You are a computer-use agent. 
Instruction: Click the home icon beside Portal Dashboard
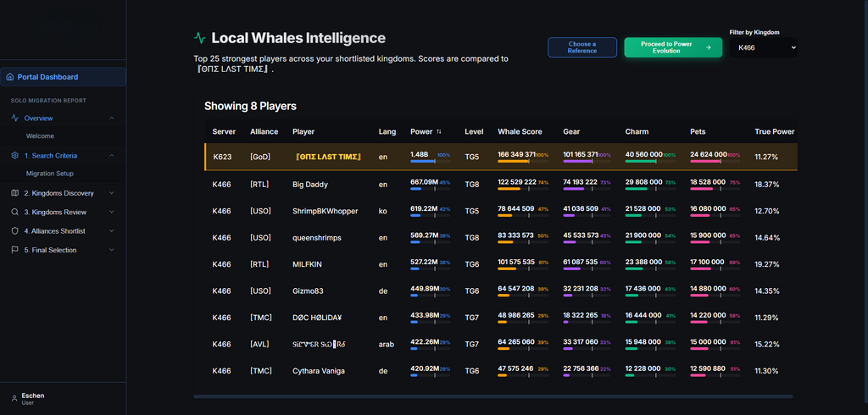(x=9, y=77)
